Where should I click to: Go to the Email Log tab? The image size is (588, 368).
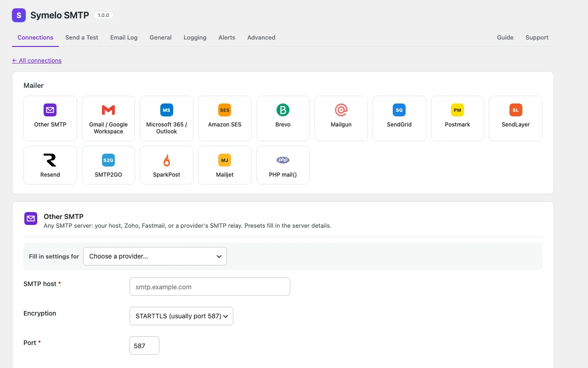coord(124,38)
